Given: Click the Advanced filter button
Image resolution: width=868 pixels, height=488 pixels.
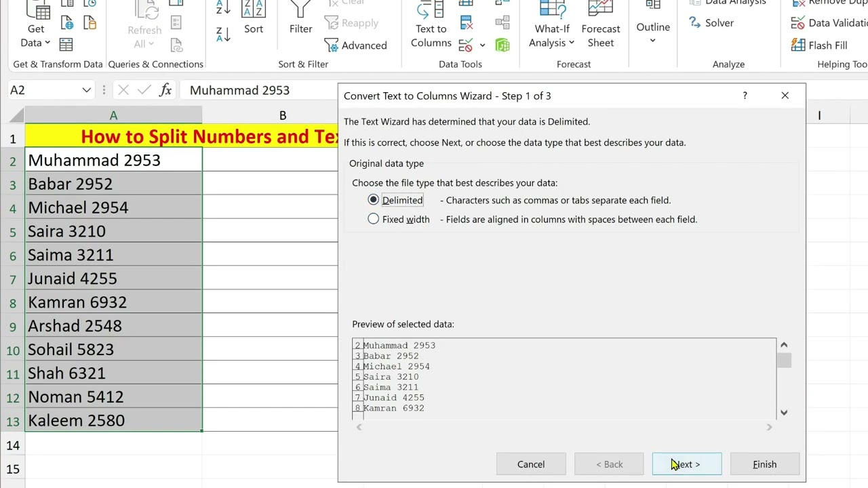Looking at the screenshot, I should tap(356, 45).
